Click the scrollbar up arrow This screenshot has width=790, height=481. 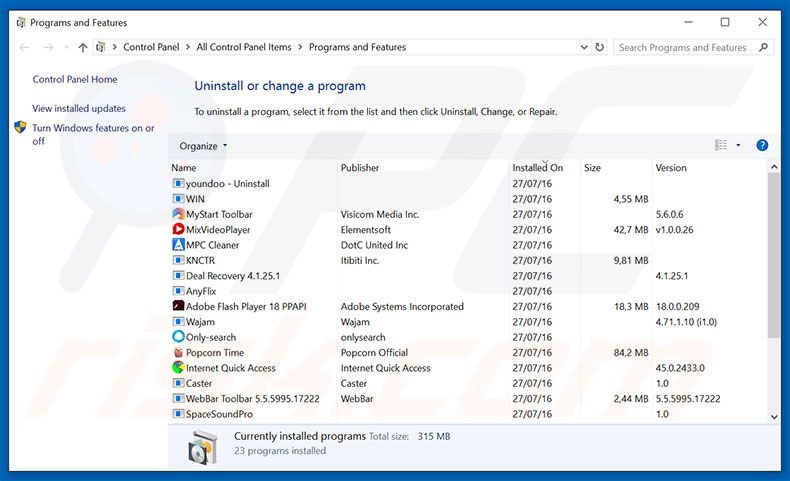pyautogui.click(x=774, y=167)
